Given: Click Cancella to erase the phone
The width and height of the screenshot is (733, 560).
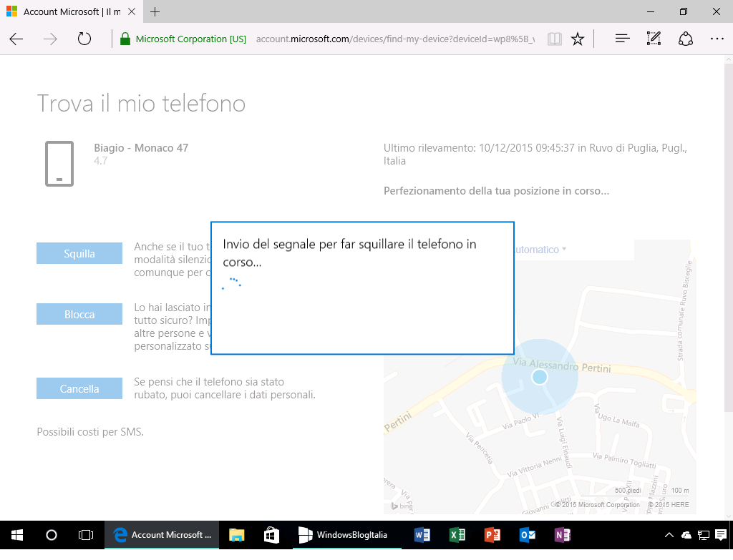Looking at the screenshot, I should pos(79,388).
